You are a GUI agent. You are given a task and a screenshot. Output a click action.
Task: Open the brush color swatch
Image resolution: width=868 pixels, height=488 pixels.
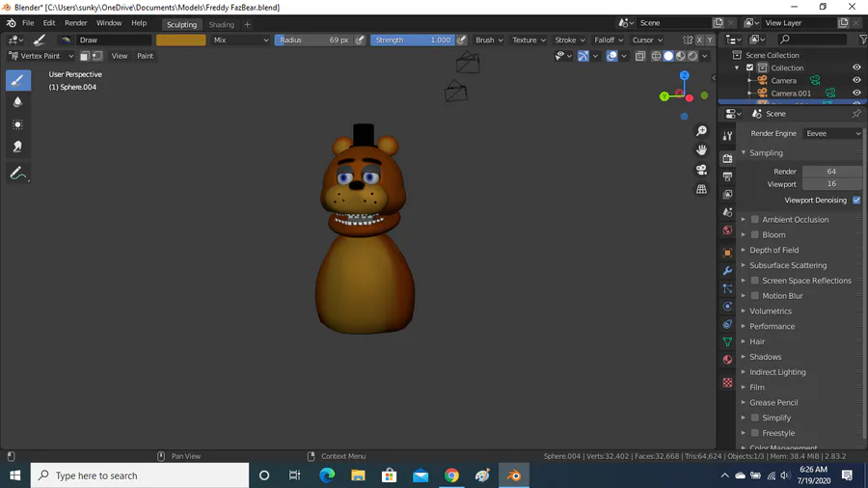[x=181, y=40]
